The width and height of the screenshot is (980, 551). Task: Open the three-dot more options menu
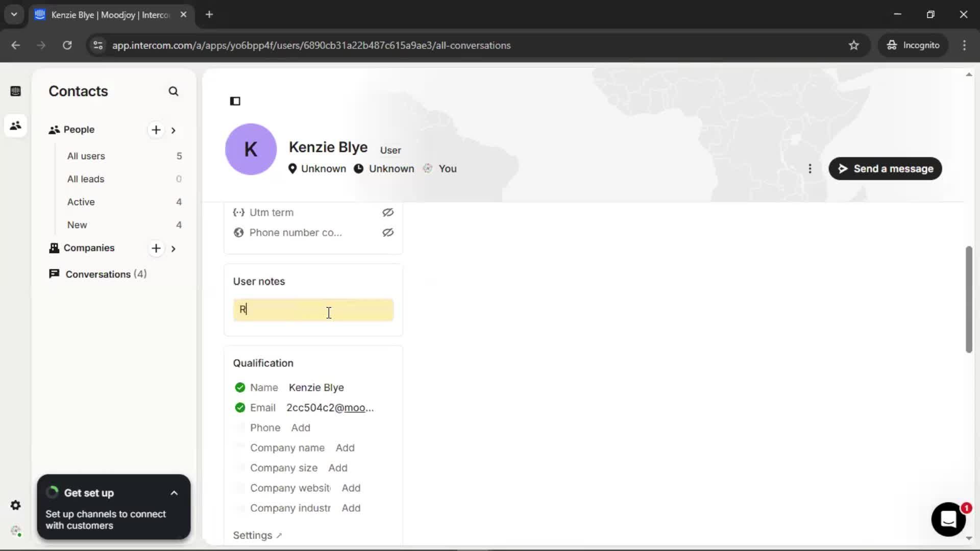pos(810,169)
